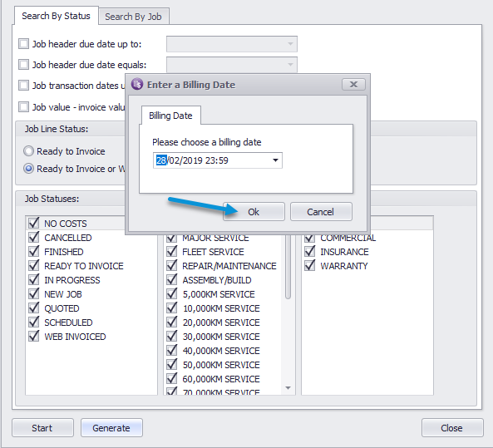493x448 pixels.
Task: Click the service list scroll down arrow
Action: [x=288, y=388]
